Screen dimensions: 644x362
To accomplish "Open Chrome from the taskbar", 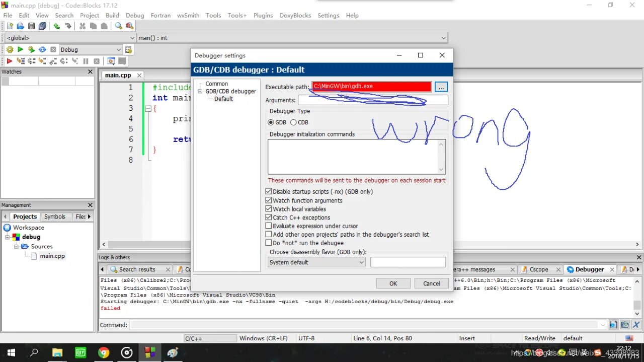I will (104, 352).
